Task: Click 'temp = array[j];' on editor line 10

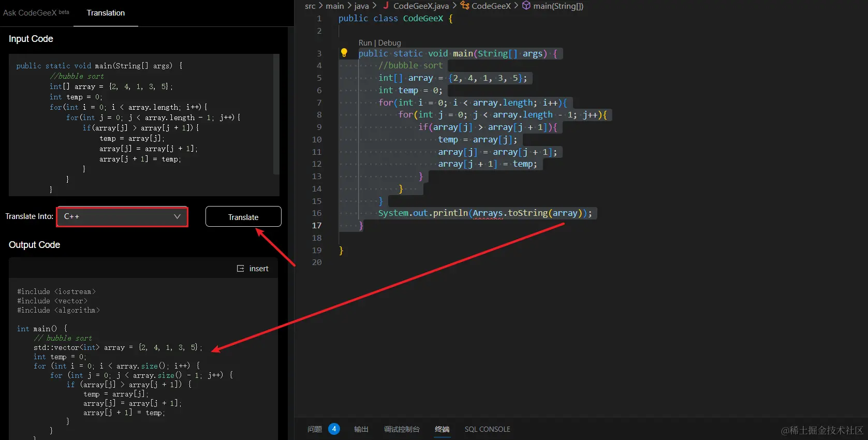Action: click(x=477, y=140)
